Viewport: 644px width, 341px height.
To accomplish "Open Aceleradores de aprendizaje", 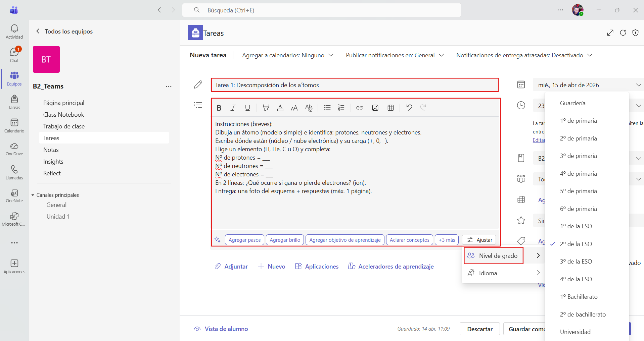I will (x=391, y=266).
